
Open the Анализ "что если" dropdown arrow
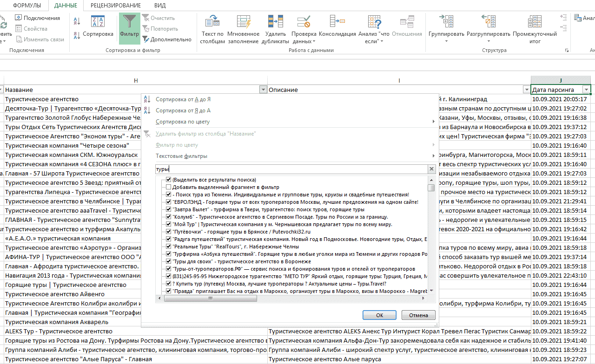[x=382, y=41]
